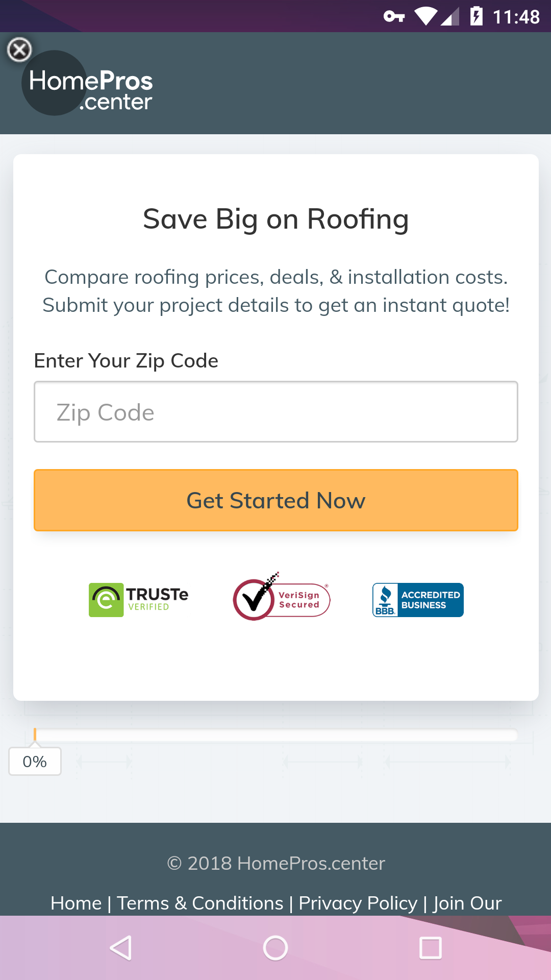Tap the 0% progress label
This screenshot has height=980, width=551.
tap(35, 762)
